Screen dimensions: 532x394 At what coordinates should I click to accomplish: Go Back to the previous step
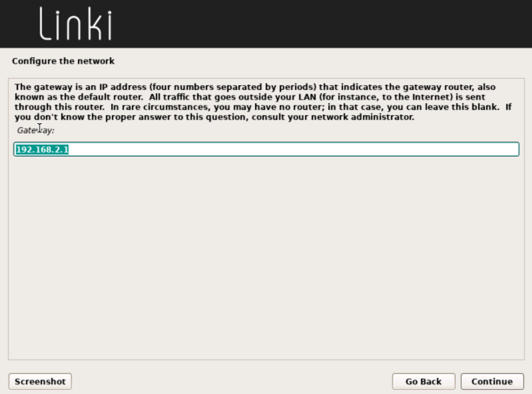[423, 381]
